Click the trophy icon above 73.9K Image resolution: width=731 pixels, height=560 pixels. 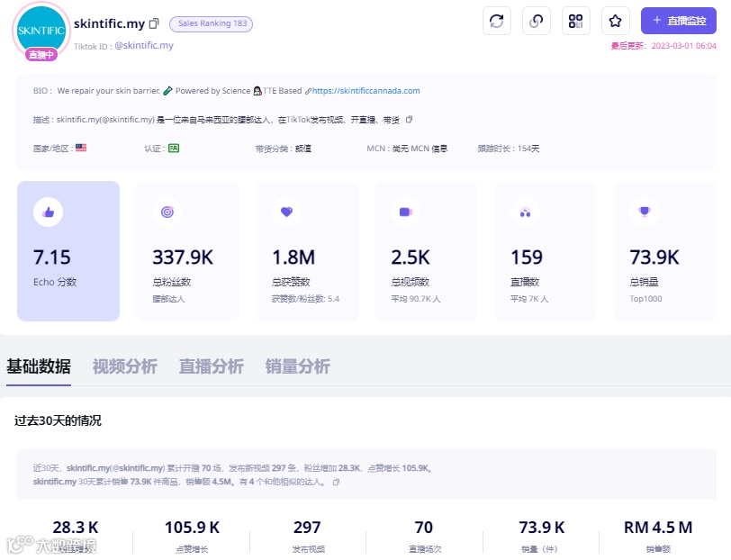pos(645,212)
